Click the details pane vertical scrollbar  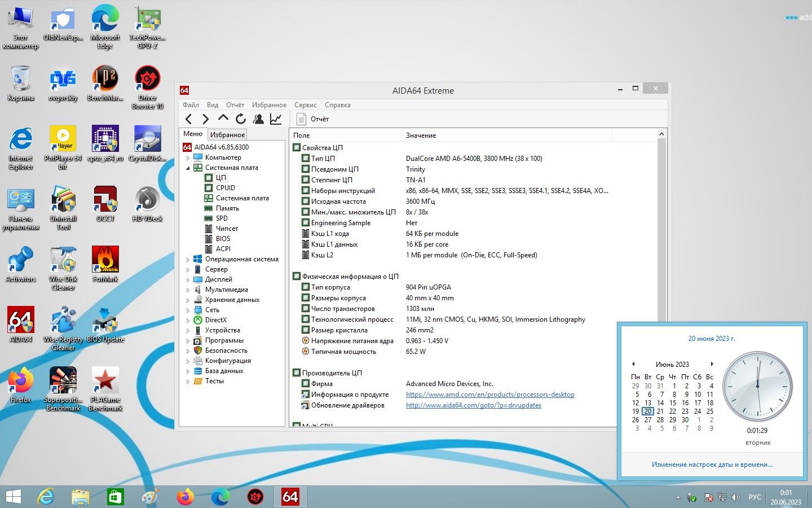pos(662,277)
